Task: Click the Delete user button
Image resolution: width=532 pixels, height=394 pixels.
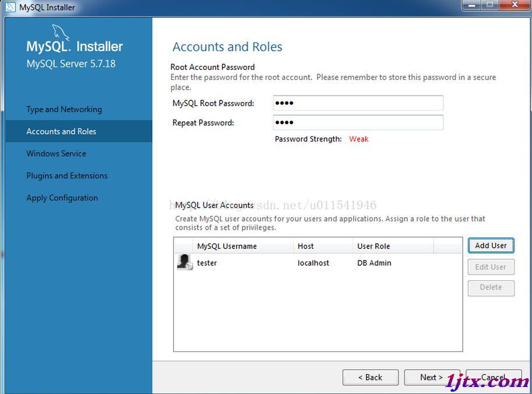Action: (491, 288)
